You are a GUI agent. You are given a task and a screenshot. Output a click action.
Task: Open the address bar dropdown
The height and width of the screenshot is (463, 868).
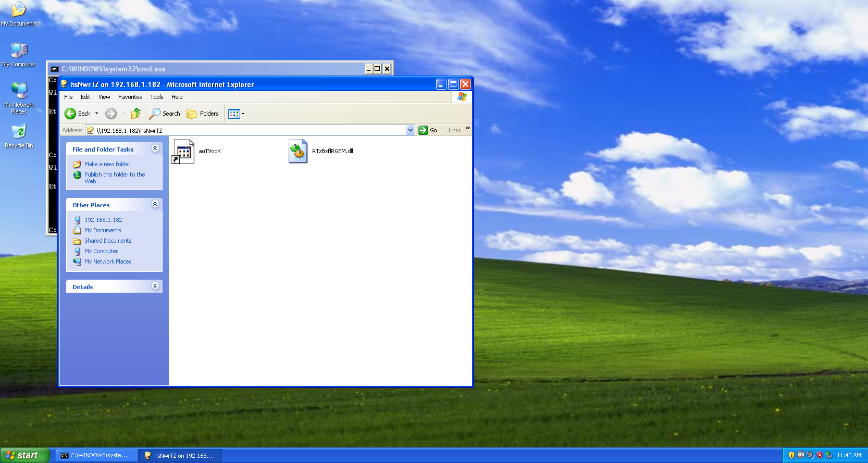pos(410,130)
